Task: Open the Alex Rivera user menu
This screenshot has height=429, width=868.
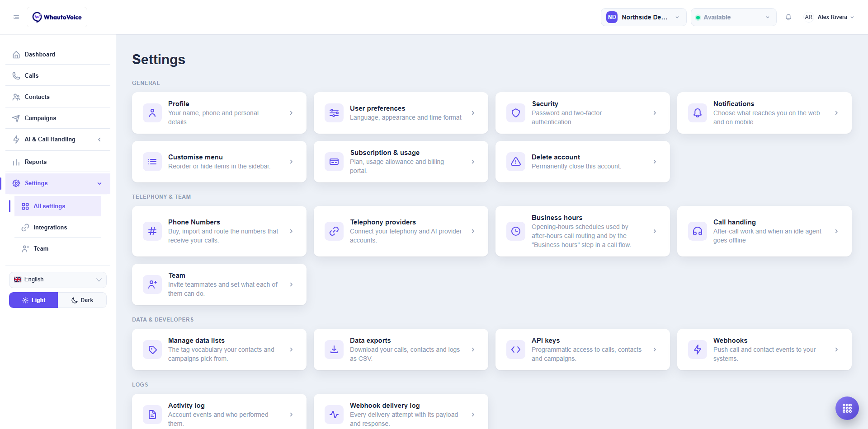Action: click(x=829, y=17)
